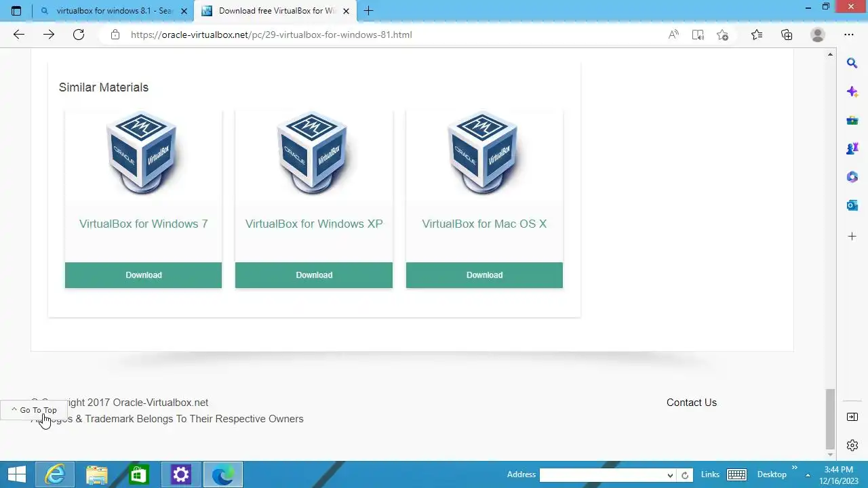Click the Similar Materials heading

[x=103, y=87]
